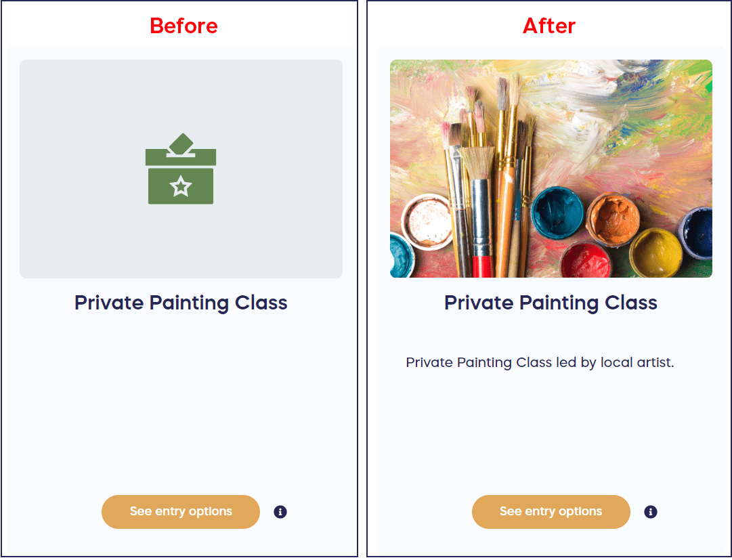Image resolution: width=732 pixels, height=560 pixels.
Task: Select the 'led by local artist' description text
Action: (540, 363)
